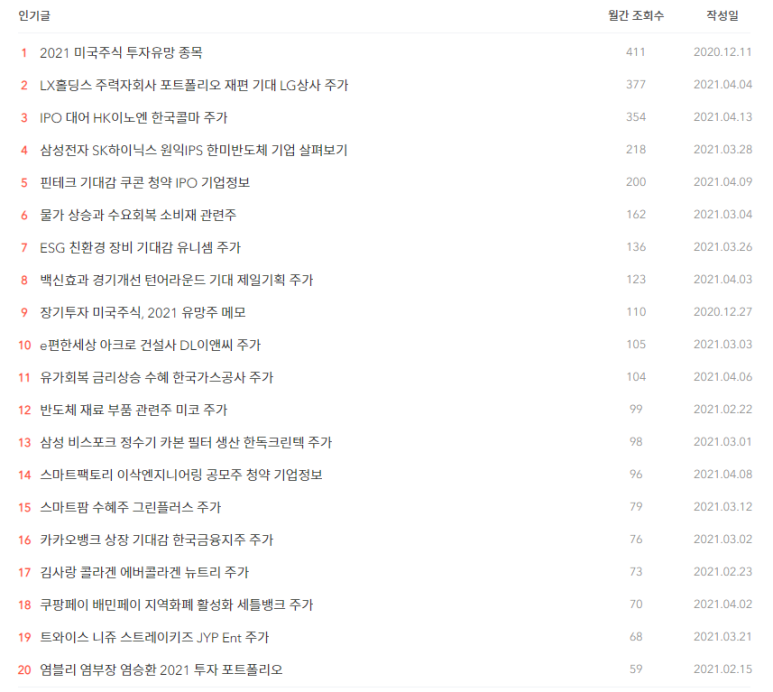The image size is (773, 692).
Task: Click the date 2021.04.08
Action: tap(723, 475)
